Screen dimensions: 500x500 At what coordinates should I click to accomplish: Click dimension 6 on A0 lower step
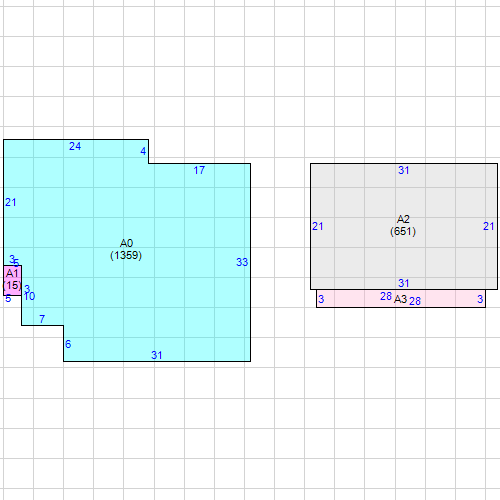coord(68,344)
